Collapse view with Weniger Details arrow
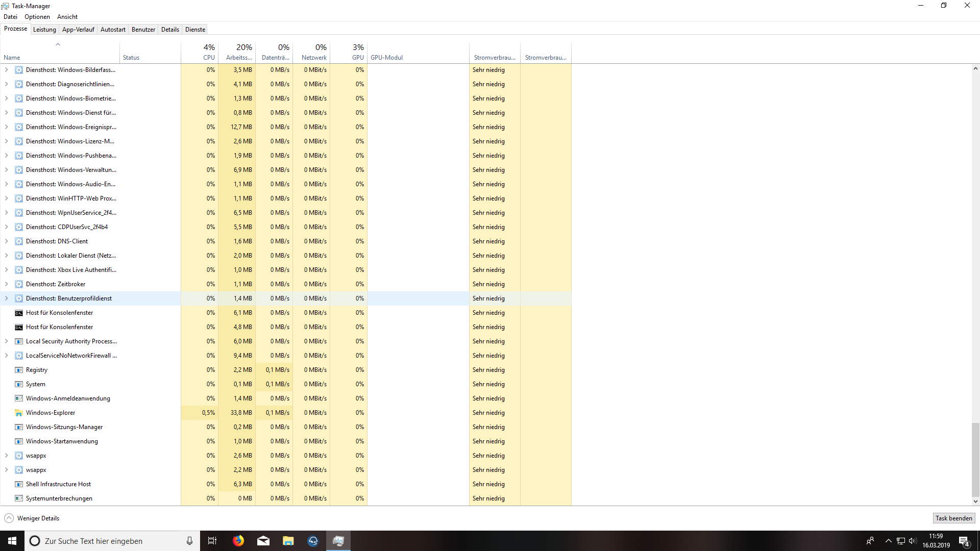The width and height of the screenshot is (980, 551). point(9,518)
